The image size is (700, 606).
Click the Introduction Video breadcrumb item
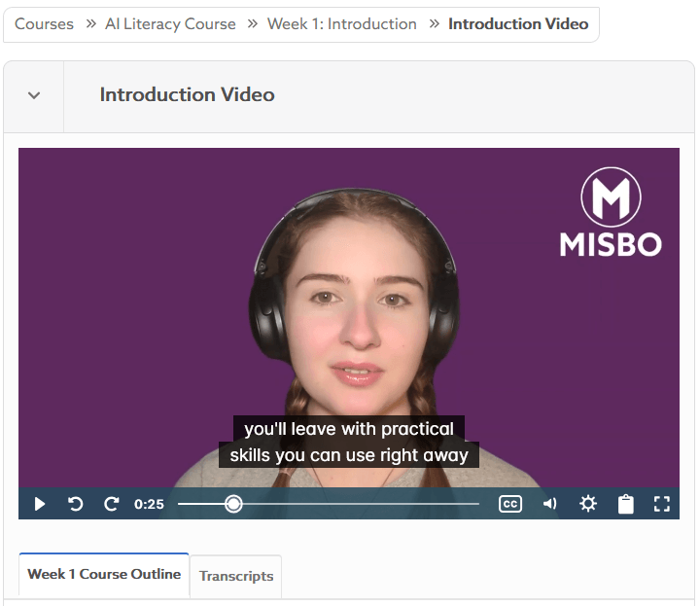coord(518,23)
